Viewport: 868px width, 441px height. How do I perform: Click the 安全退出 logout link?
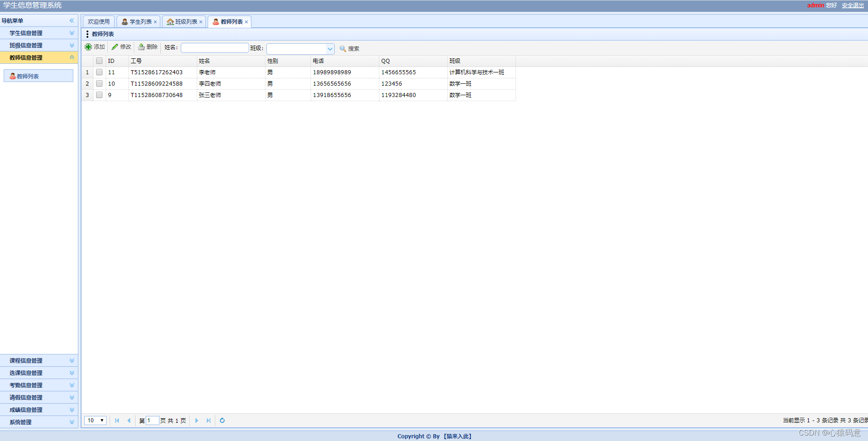(852, 5)
